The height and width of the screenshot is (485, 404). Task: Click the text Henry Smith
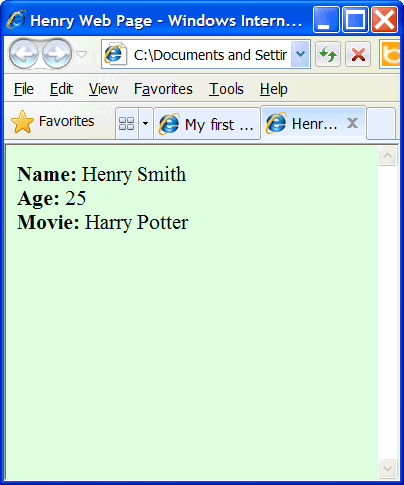[134, 174]
